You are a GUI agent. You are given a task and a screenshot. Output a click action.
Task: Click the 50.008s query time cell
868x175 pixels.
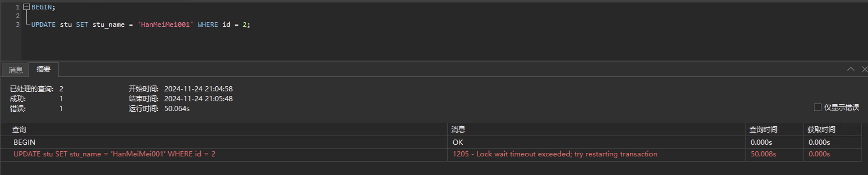click(x=763, y=154)
